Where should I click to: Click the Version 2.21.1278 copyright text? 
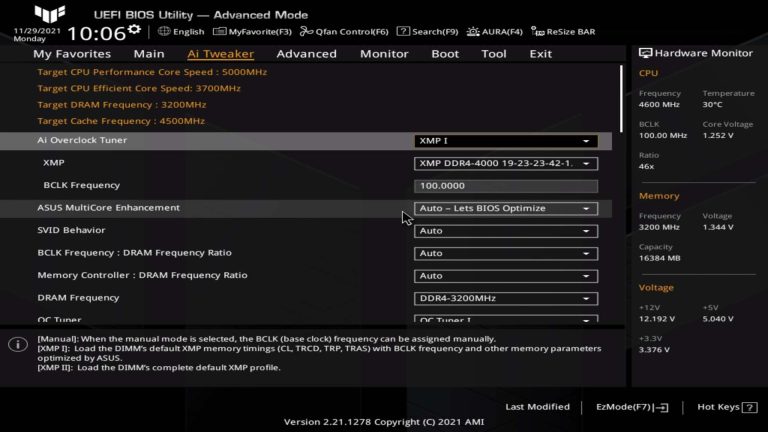pyautogui.click(x=384, y=422)
